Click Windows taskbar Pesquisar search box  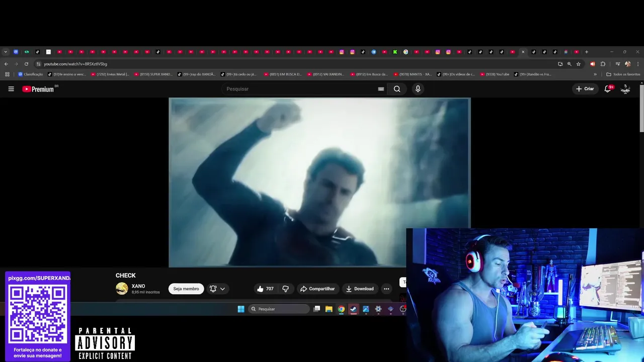[279, 309]
